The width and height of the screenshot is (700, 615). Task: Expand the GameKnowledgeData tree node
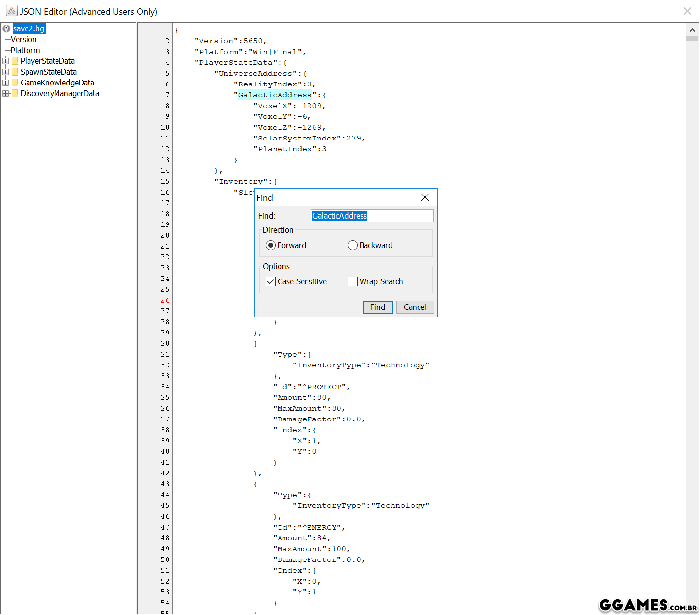pyautogui.click(x=5, y=83)
